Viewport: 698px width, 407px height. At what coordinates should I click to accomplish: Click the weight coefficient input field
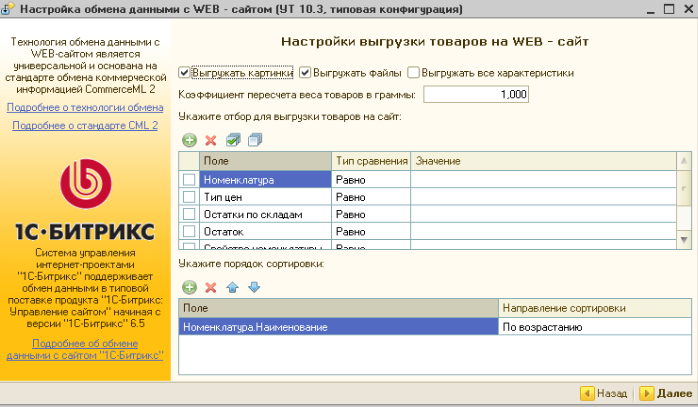coord(476,94)
